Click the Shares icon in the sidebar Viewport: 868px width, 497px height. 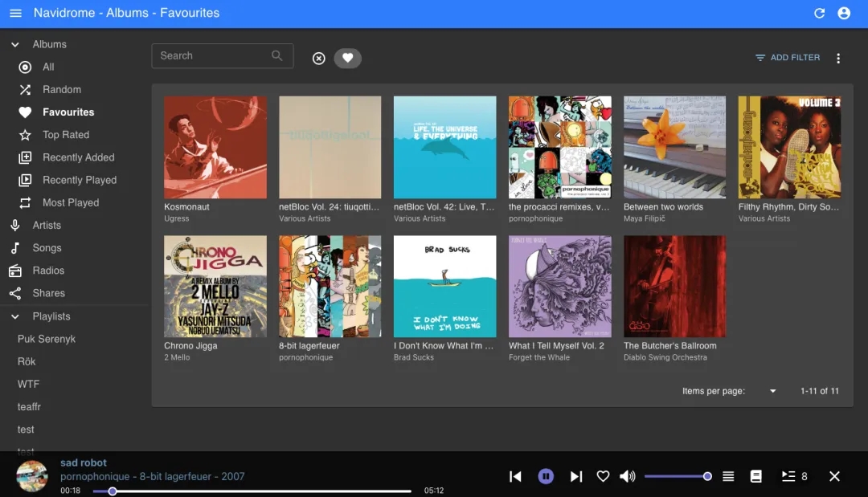(x=15, y=294)
